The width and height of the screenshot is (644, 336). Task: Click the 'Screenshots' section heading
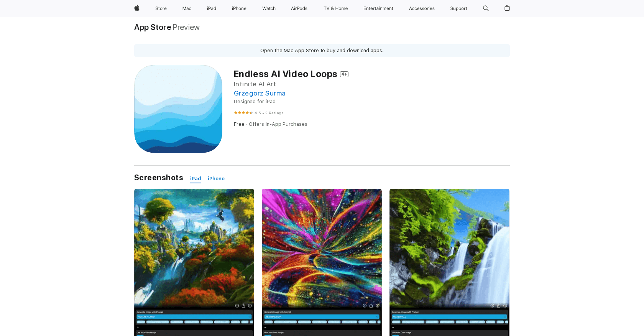point(159,178)
